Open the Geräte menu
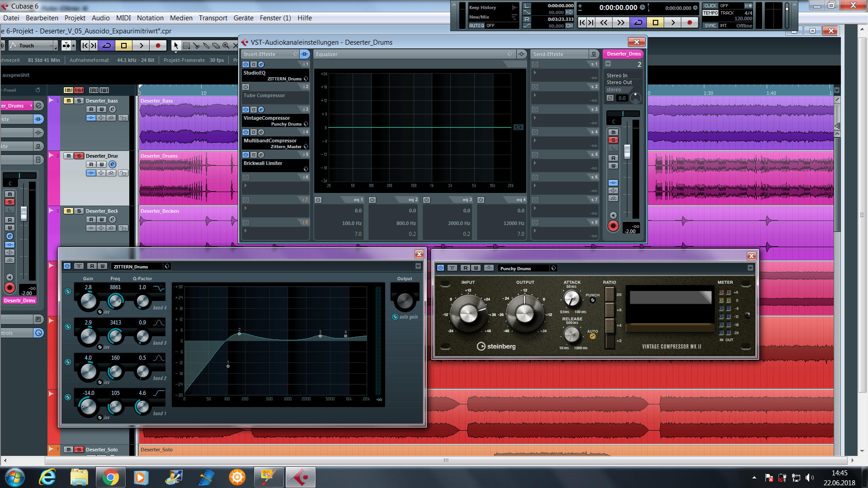This screenshot has width=868, height=488. coord(244,18)
